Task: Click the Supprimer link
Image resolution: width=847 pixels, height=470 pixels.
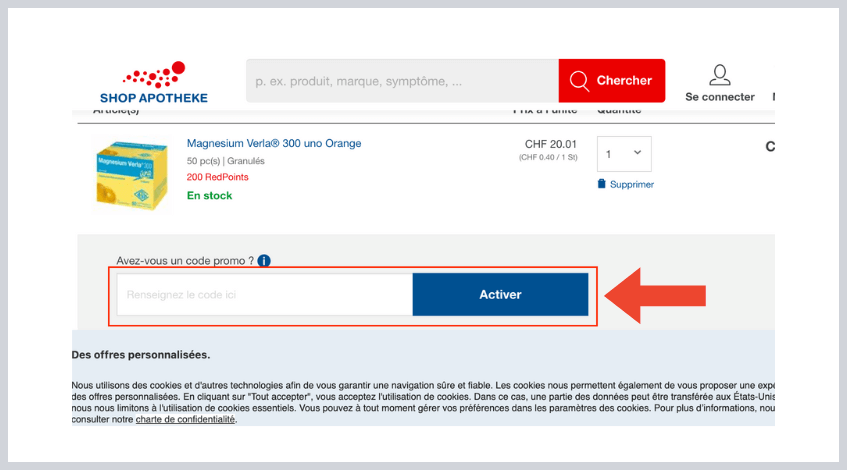Action: [631, 184]
